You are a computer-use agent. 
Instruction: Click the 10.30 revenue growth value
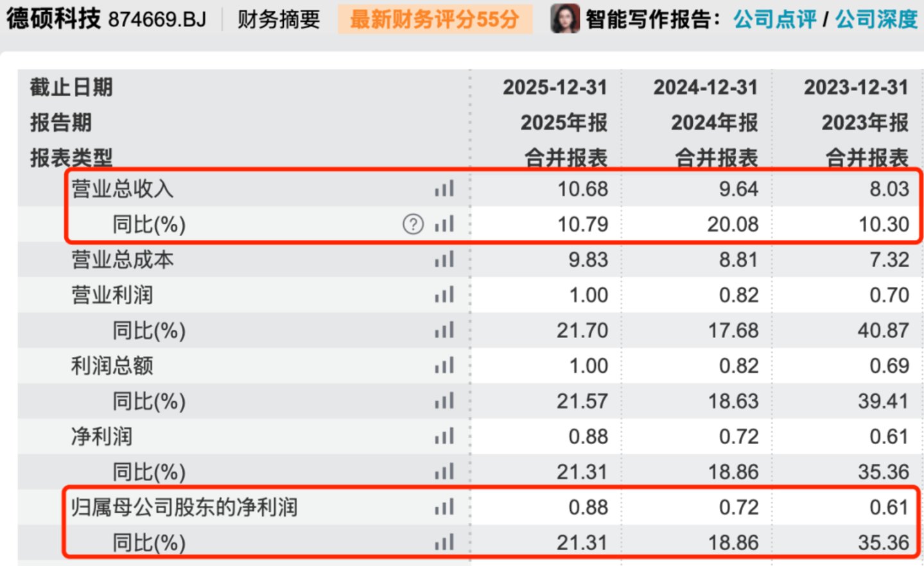click(x=884, y=224)
